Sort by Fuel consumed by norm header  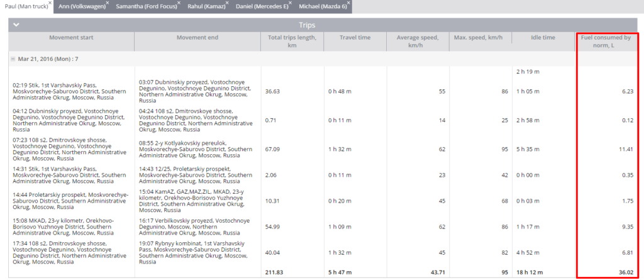click(606, 41)
